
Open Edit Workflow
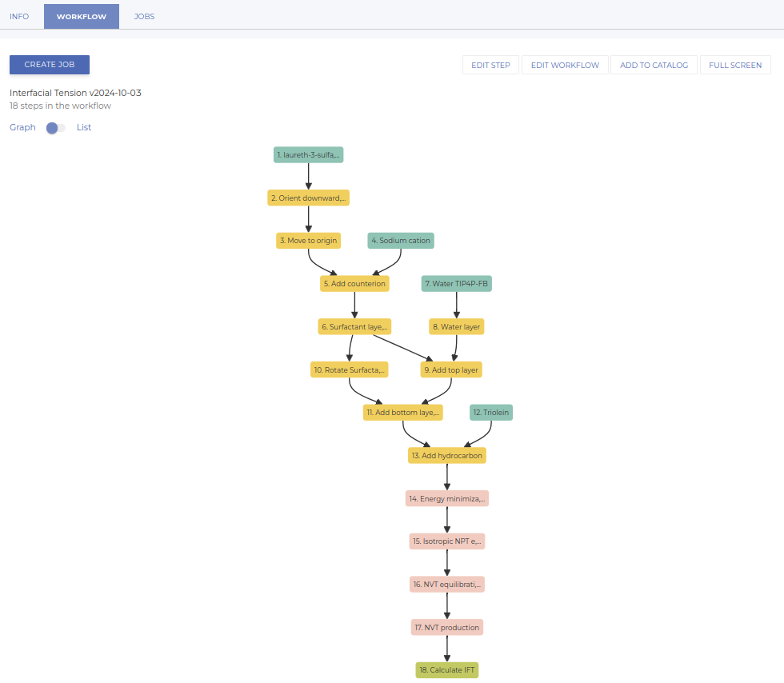tap(565, 65)
